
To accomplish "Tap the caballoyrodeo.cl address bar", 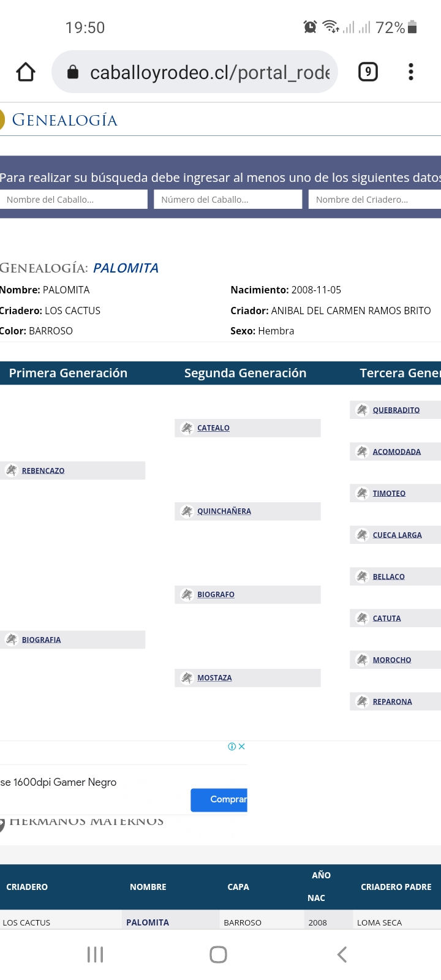I will pos(195,72).
